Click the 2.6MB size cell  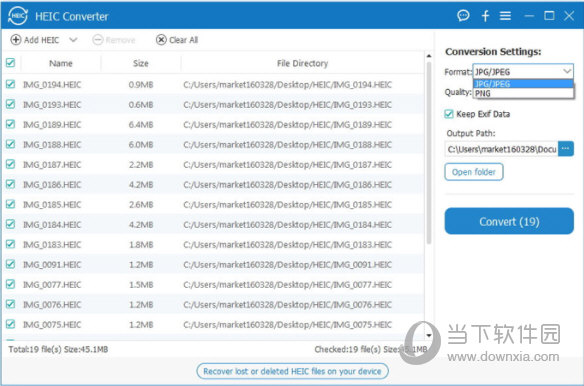[x=141, y=205]
